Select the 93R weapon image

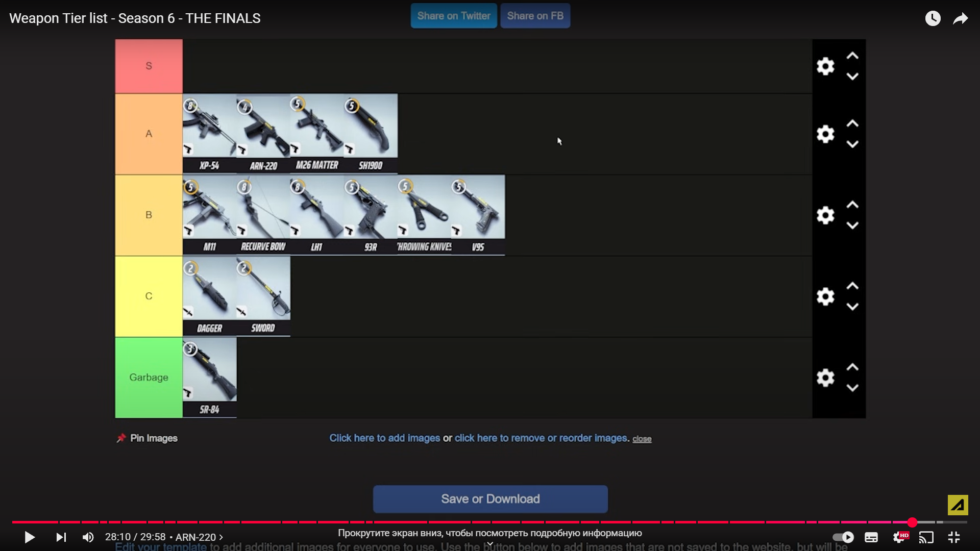tap(371, 215)
